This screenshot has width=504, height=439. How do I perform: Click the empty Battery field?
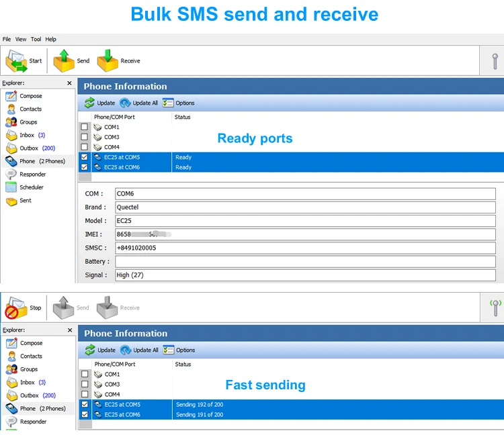(304, 261)
